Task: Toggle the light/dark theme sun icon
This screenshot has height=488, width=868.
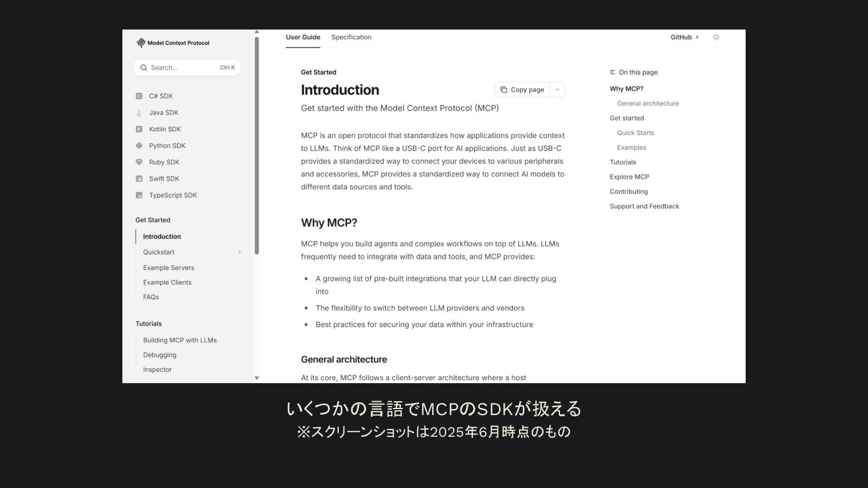Action: pos(716,37)
